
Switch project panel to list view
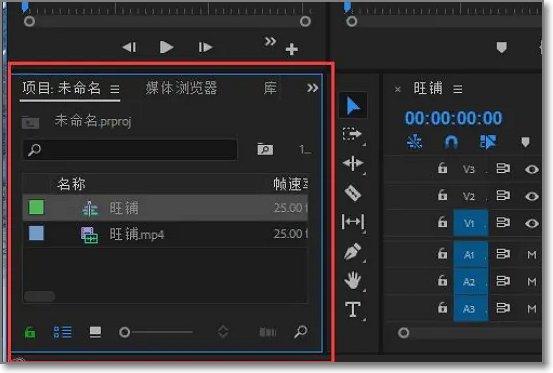pyautogui.click(x=62, y=332)
